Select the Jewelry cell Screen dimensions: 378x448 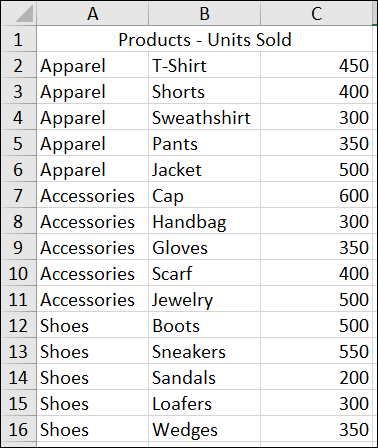[204, 299]
